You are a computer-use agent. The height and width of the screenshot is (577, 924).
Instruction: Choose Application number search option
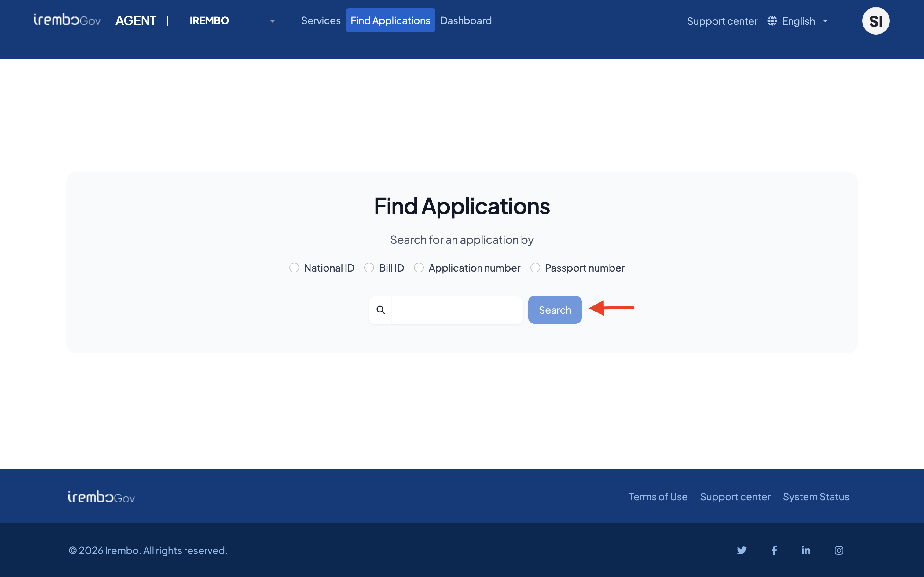tap(419, 268)
